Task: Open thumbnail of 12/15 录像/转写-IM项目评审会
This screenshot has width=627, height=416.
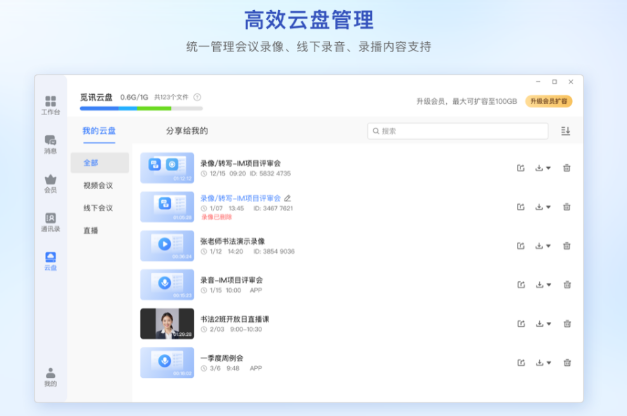Action: coord(167,168)
